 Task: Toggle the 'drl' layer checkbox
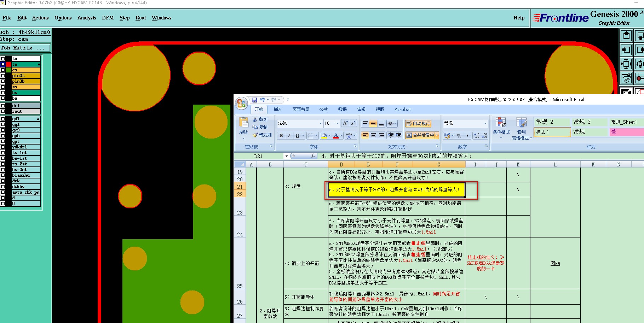(x=3, y=106)
